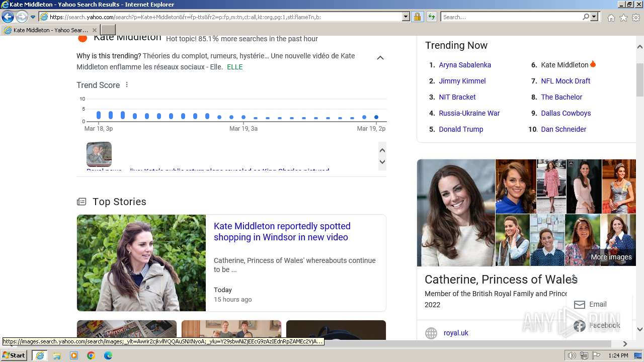Open trending topic Russia-Ukraine War
The image size is (644, 362).
point(469,113)
